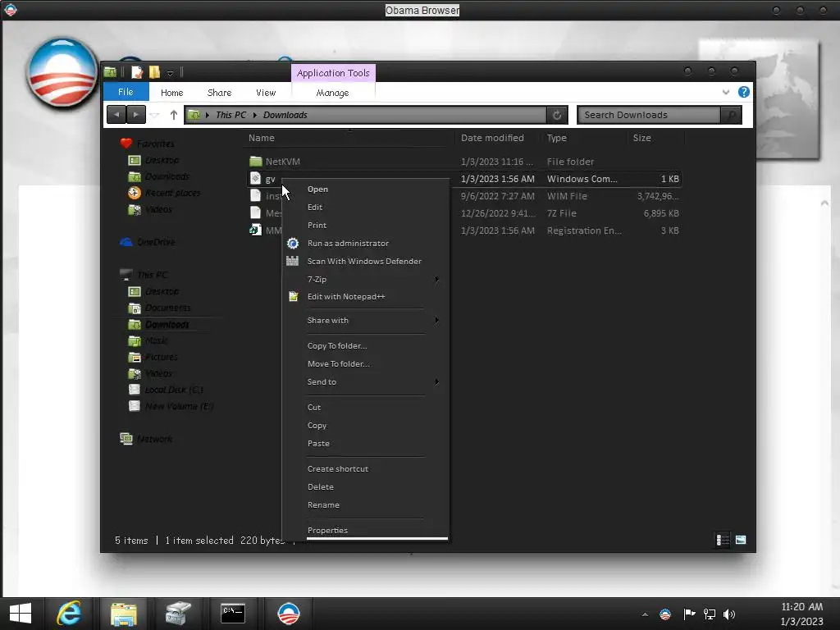
Task: Choose Edit from the context menu
Action: [315, 207]
